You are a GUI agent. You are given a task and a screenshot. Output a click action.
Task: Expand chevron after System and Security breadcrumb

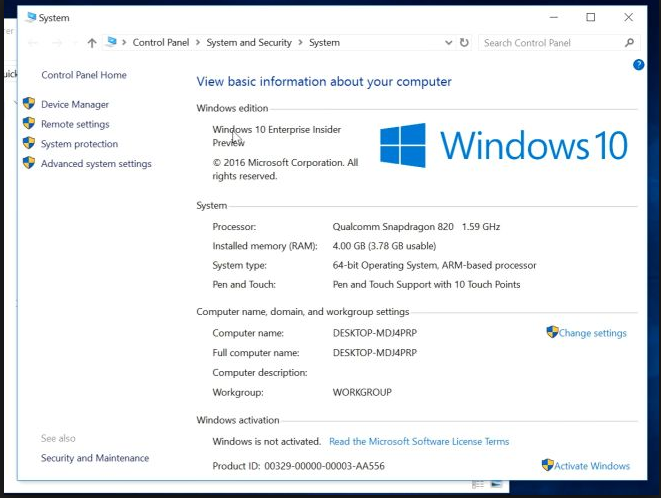pyautogui.click(x=300, y=43)
